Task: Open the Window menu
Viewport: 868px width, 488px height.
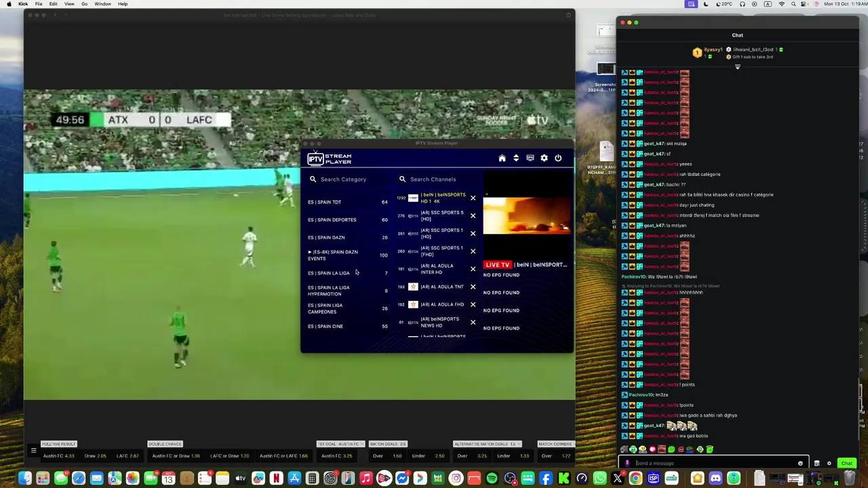Action: click(102, 4)
